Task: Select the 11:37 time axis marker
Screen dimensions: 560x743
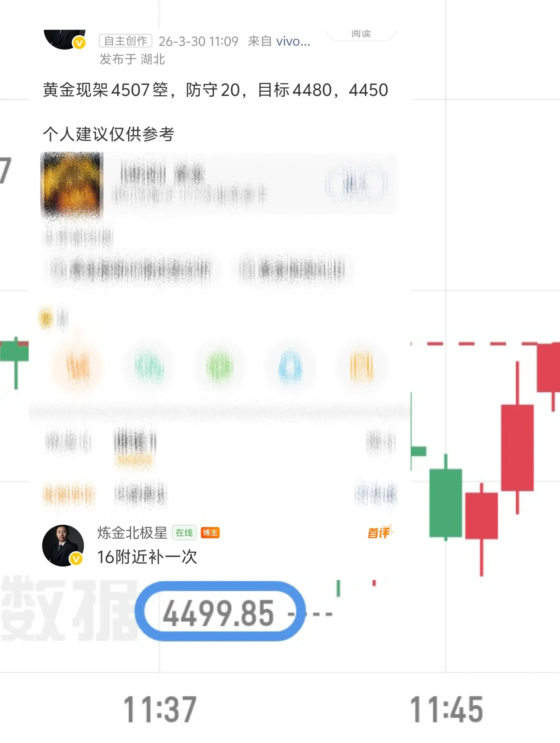Action: click(160, 710)
